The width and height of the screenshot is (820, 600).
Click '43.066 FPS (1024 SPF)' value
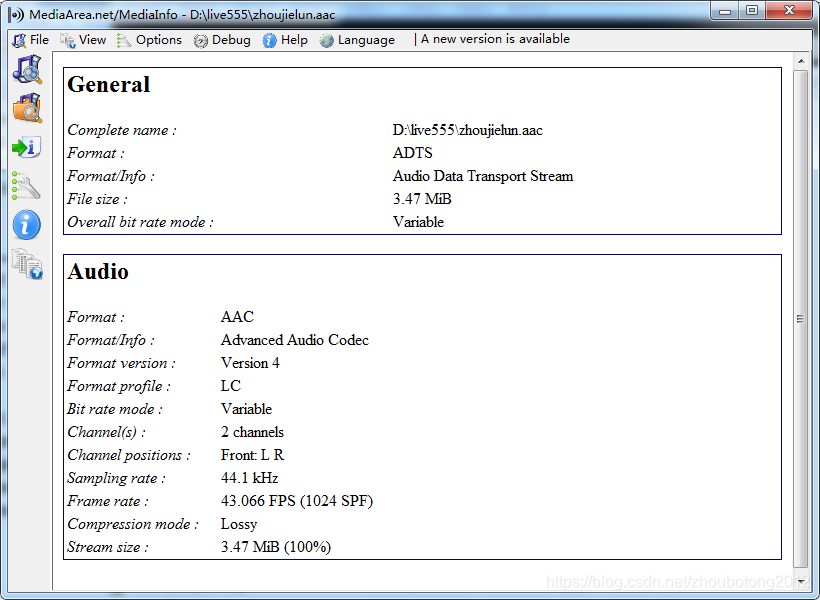(x=297, y=501)
